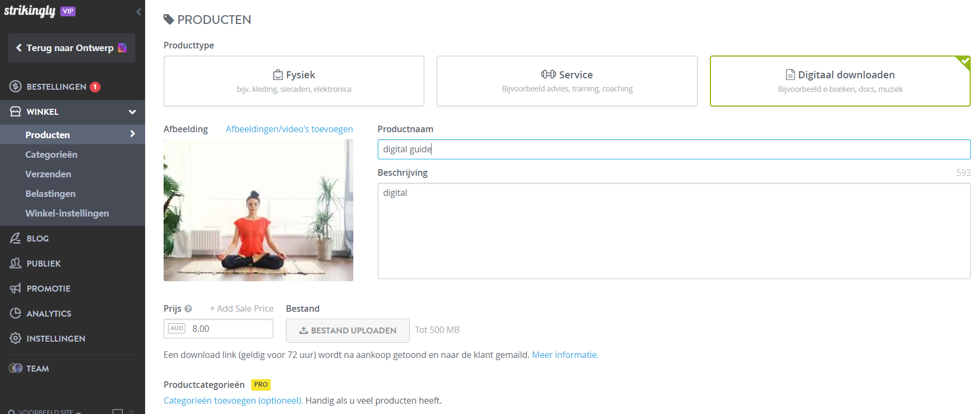Click the 'Productcategorieën' label

click(204, 385)
